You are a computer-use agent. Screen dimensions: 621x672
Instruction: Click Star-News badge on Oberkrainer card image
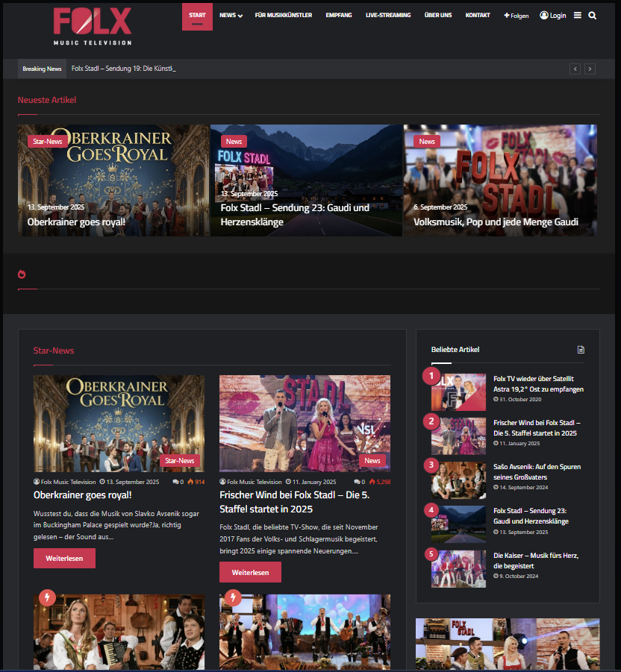point(180,461)
